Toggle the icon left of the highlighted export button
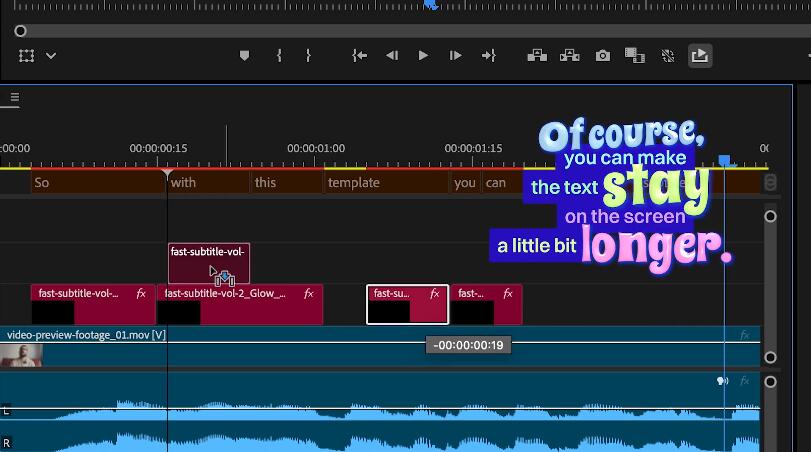 click(667, 56)
